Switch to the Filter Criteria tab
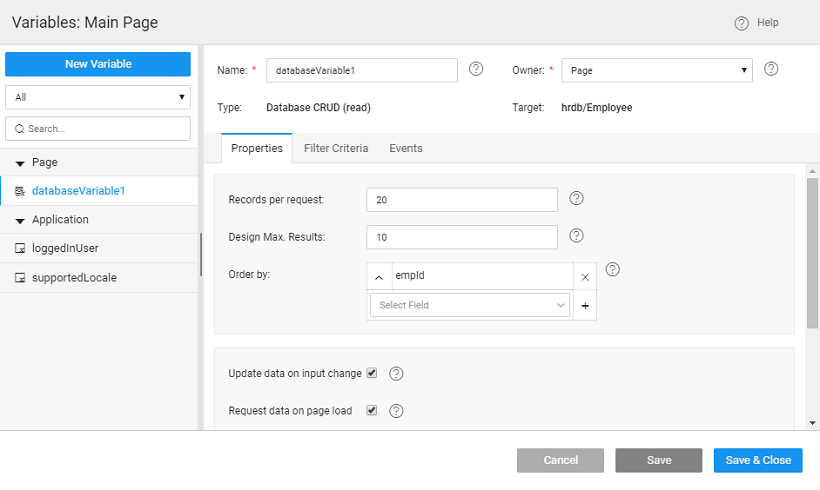Image resolution: width=820 pixels, height=490 pixels. click(x=336, y=148)
